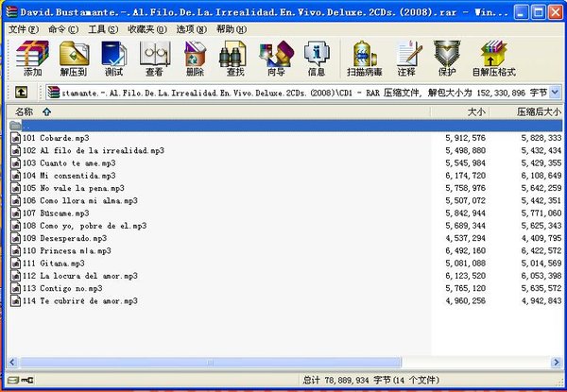Click the 信息 (Info) toolbar icon
This screenshot has width=567, height=392.
point(317,59)
